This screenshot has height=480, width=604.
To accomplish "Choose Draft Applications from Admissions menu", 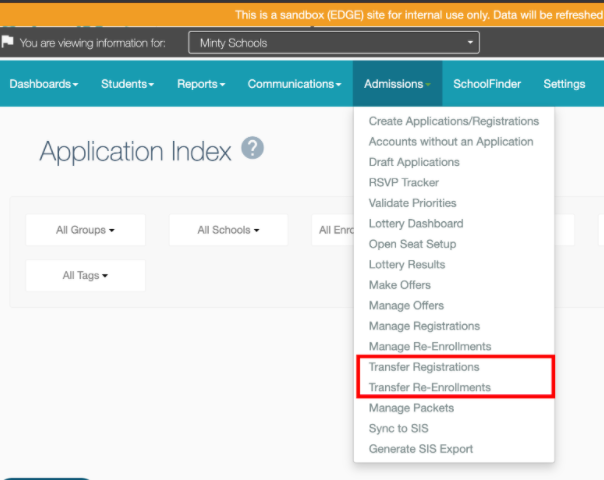I will click(414, 162).
